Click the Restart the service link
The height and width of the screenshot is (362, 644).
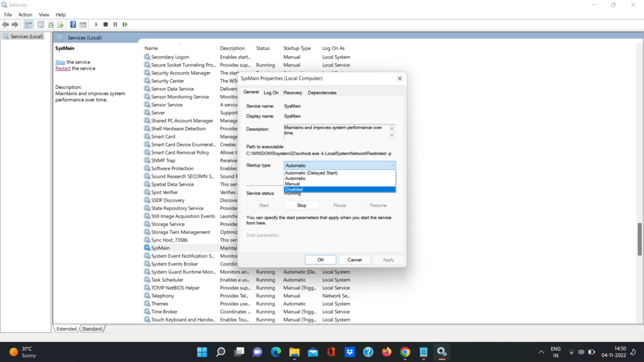click(x=63, y=68)
